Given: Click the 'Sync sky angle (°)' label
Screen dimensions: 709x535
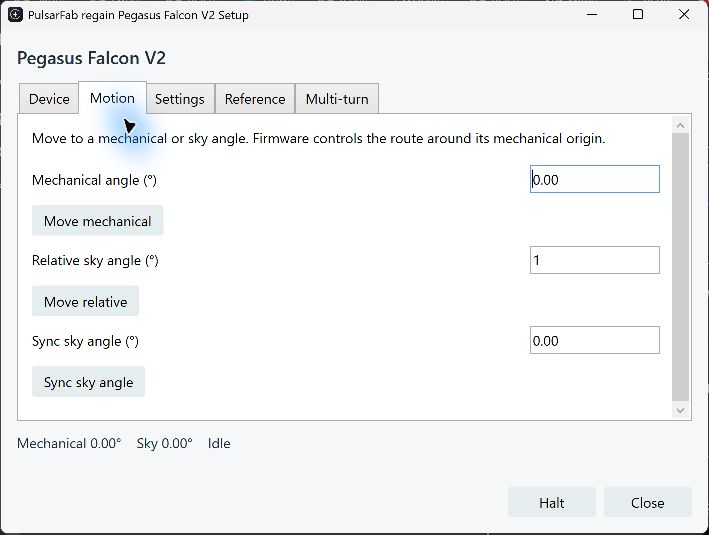Looking at the screenshot, I should (85, 341).
